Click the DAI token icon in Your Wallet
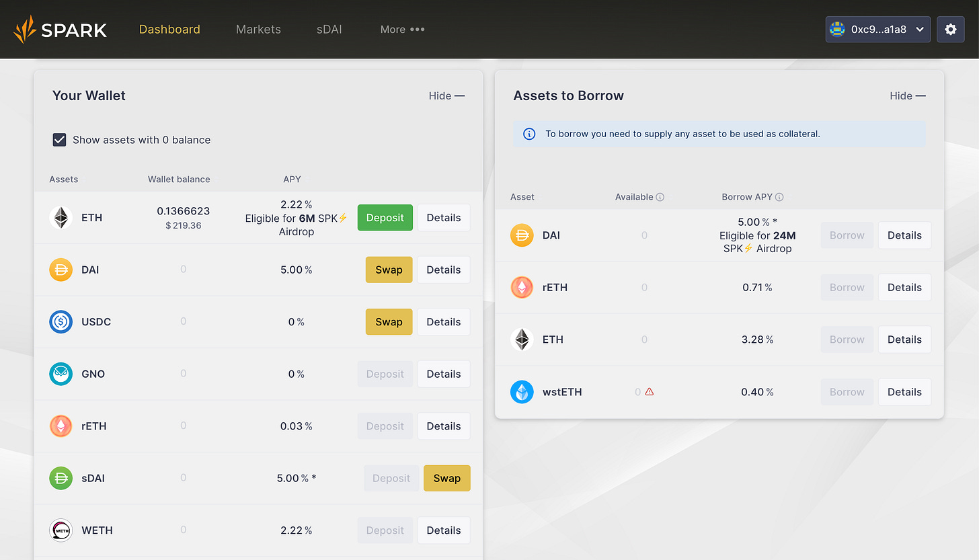Viewport: 979px width, 560px height. (x=61, y=270)
